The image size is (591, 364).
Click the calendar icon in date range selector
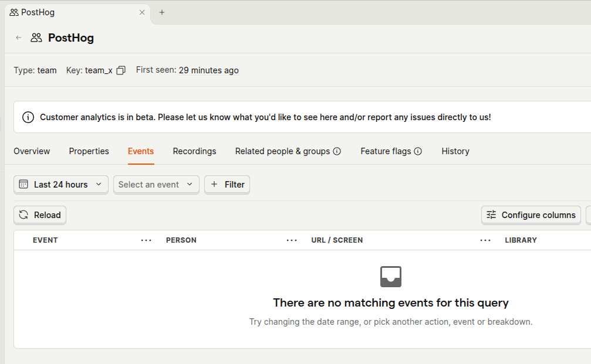coord(23,184)
